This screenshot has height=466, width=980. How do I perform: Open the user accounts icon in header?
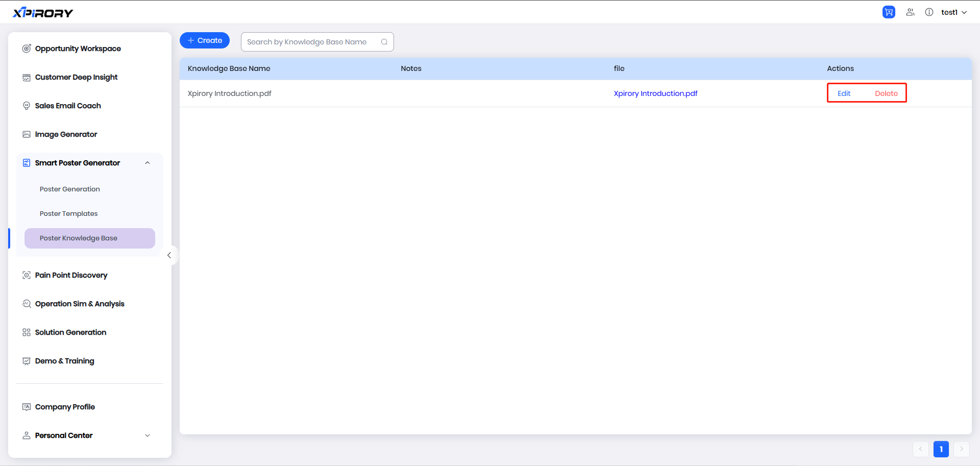[x=910, y=12]
